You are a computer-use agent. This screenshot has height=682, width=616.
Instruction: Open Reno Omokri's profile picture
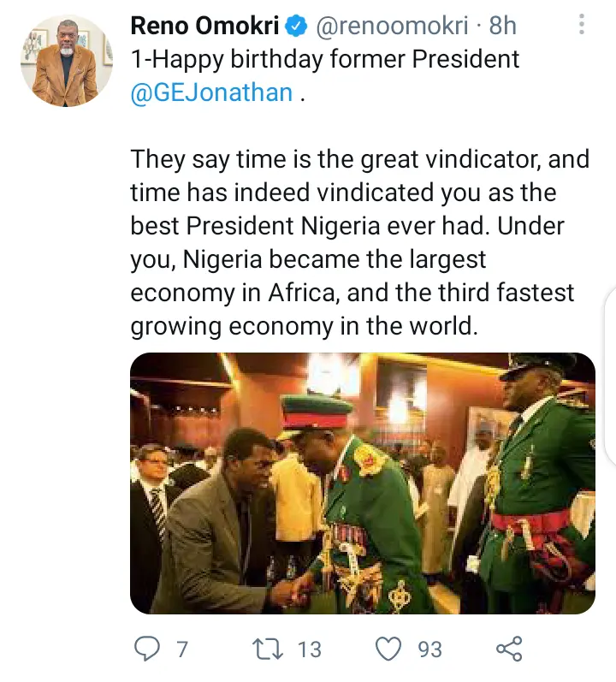tap(67, 61)
